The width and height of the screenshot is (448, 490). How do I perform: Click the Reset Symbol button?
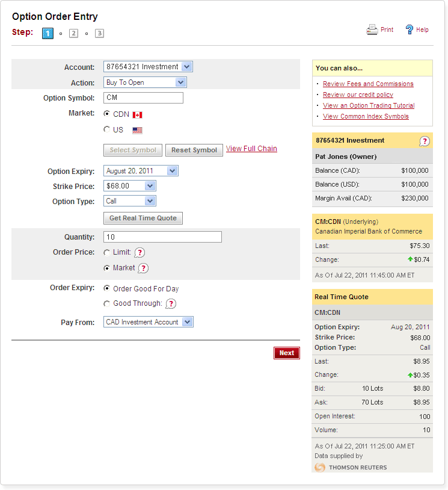coord(194,150)
